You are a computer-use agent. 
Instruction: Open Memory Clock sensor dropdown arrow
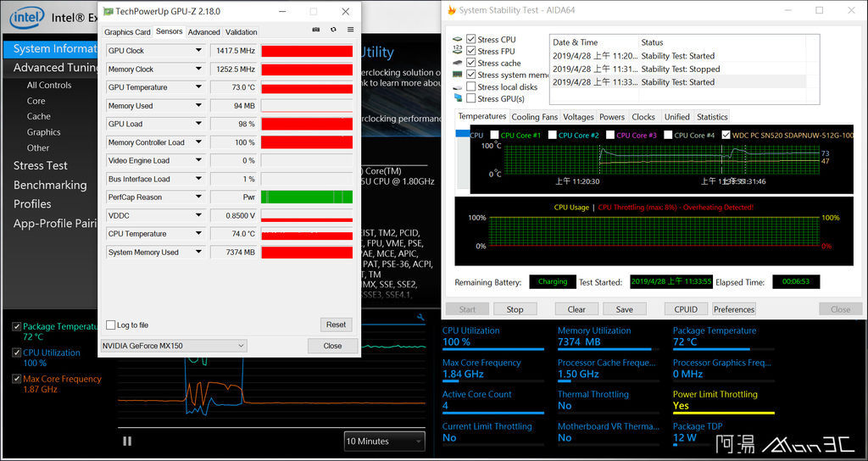point(198,69)
